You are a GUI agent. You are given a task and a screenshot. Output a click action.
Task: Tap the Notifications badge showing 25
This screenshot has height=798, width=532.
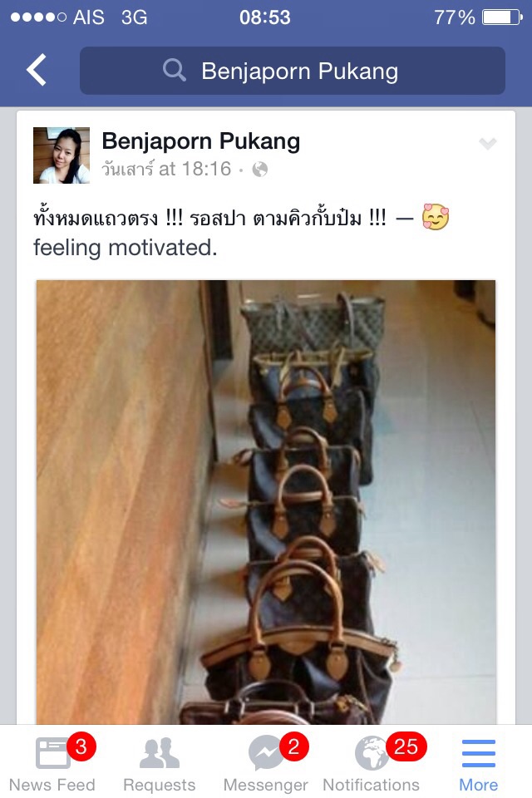[406, 746]
